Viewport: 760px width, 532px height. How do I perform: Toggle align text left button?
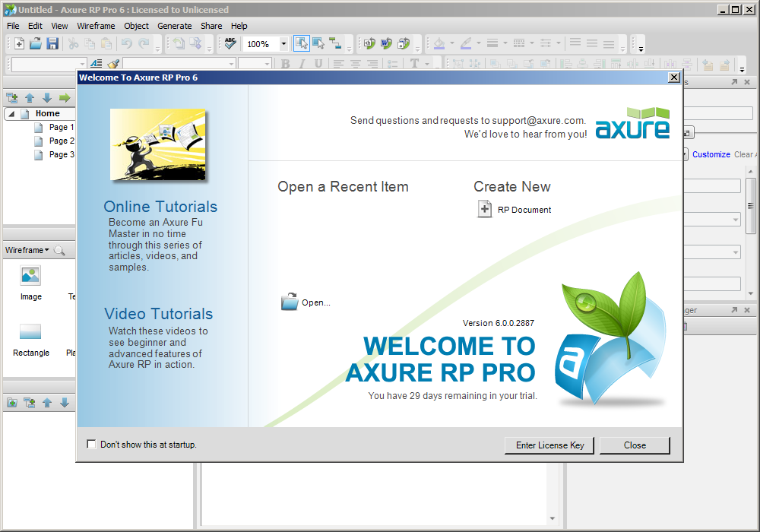(338, 64)
